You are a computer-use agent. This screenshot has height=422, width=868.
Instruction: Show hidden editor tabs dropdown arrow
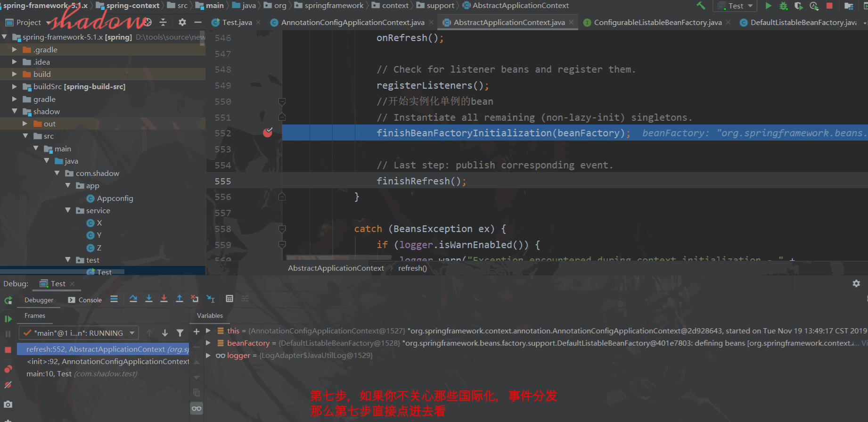864,22
